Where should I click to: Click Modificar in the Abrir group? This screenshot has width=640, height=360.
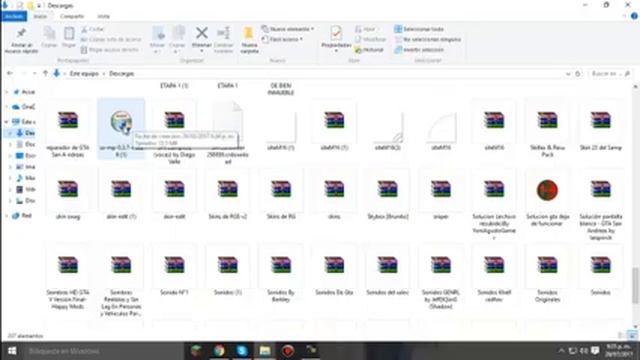click(370, 40)
